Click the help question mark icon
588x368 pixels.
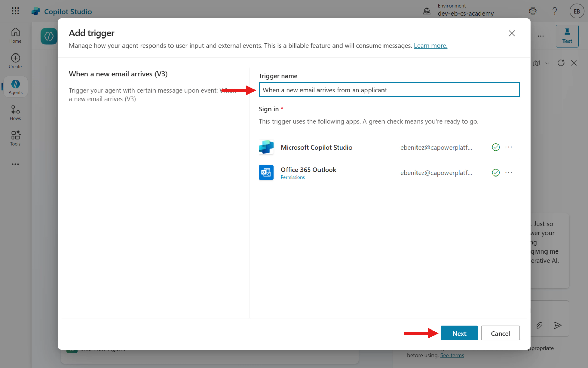click(x=555, y=11)
